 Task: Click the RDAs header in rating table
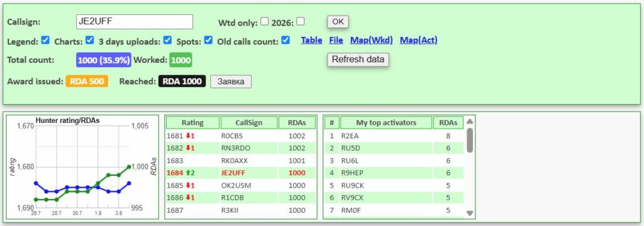[x=297, y=122]
